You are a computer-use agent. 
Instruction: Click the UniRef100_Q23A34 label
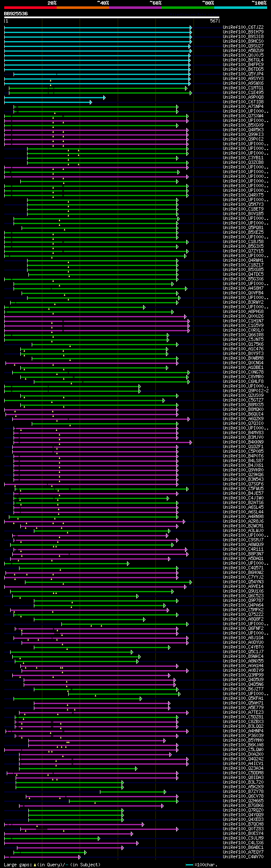(x=243, y=768)
